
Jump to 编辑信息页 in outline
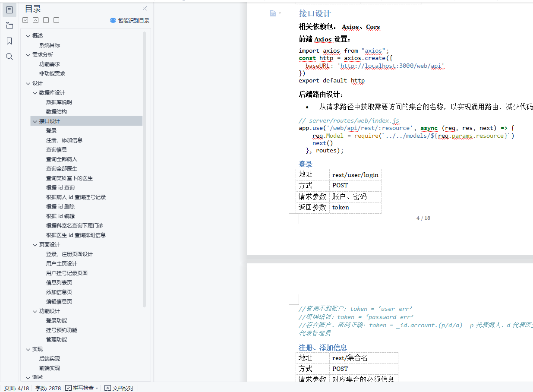point(59,302)
